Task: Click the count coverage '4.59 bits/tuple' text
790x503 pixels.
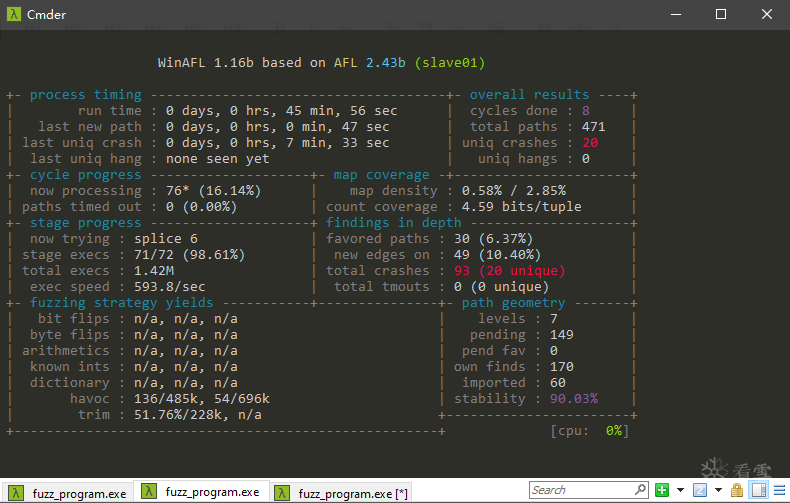Action: 521,207
